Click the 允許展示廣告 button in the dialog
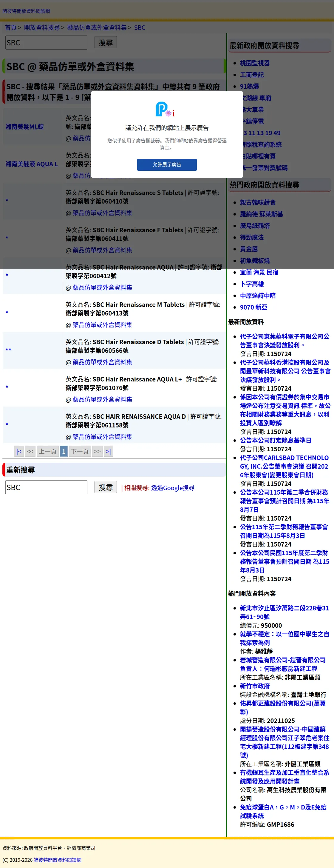This screenshot has height=868, width=334. (x=167, y=164)
